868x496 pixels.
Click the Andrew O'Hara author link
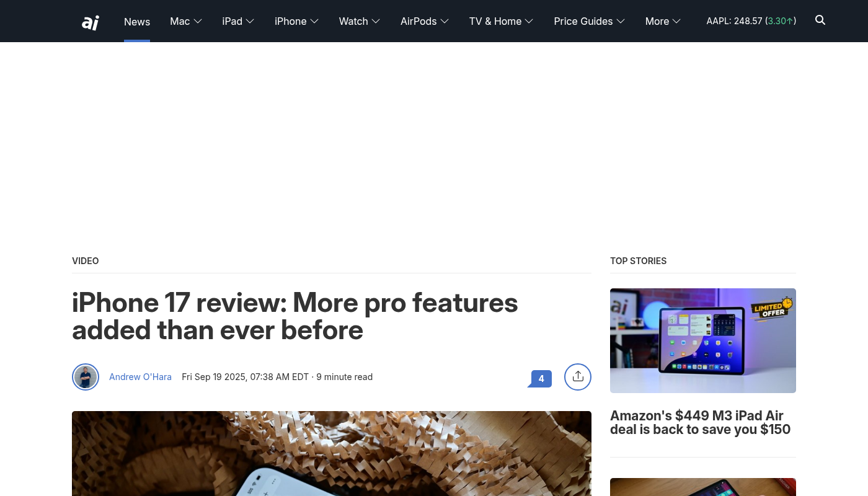click(140, 377)
